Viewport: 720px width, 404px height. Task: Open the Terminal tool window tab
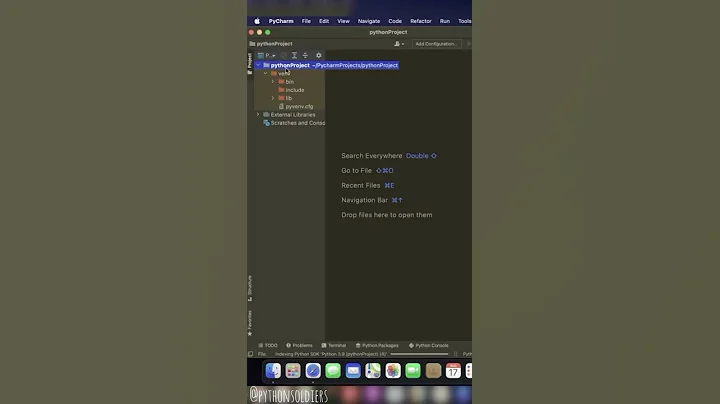[333, 345]
